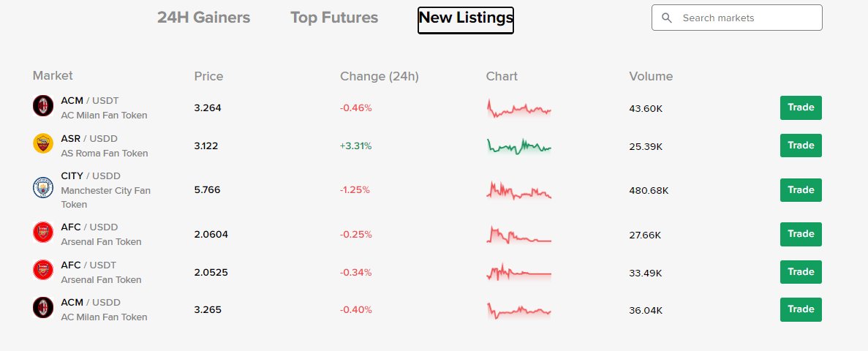The height and width of the screenshot is (351, 868).
Task: Sort by the Volume column header
Action: [651, 76]
